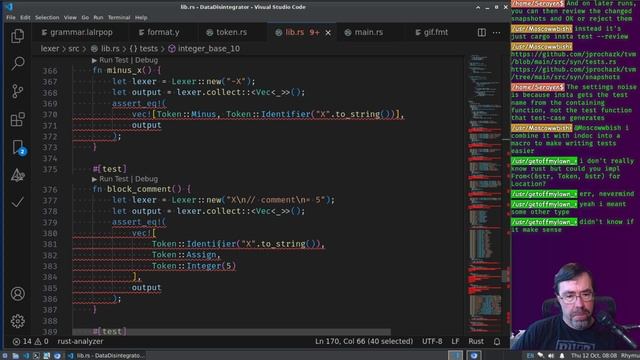Open the Bookmarks view with badge 2

(18, 147)
